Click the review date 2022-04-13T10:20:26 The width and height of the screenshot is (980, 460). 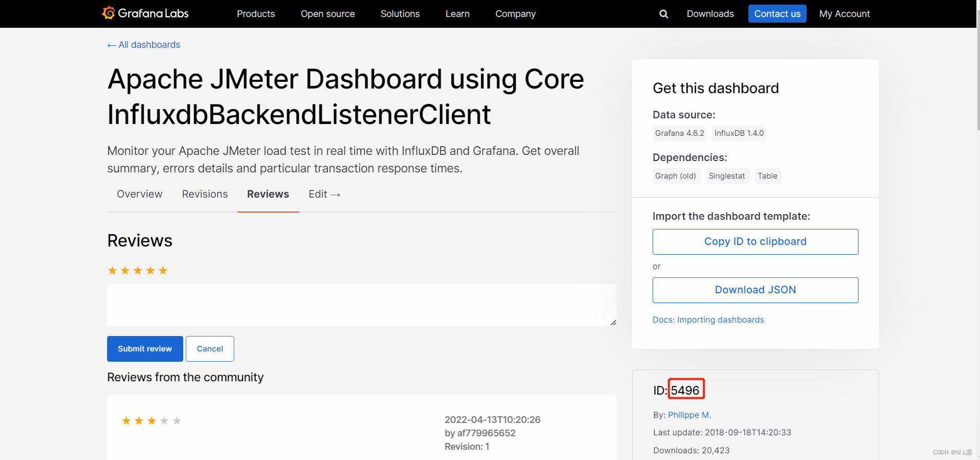493,420
